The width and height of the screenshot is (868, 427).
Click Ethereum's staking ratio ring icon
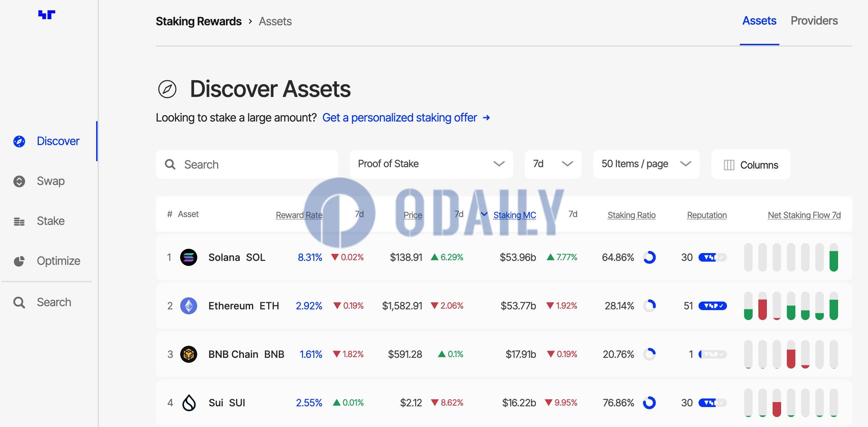pyautogui.click(x=649, y=306)
